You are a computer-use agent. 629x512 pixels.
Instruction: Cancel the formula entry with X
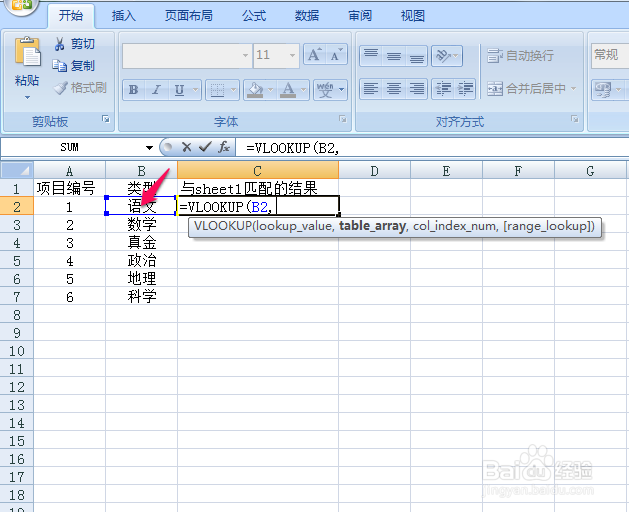(x=186, y=147)
